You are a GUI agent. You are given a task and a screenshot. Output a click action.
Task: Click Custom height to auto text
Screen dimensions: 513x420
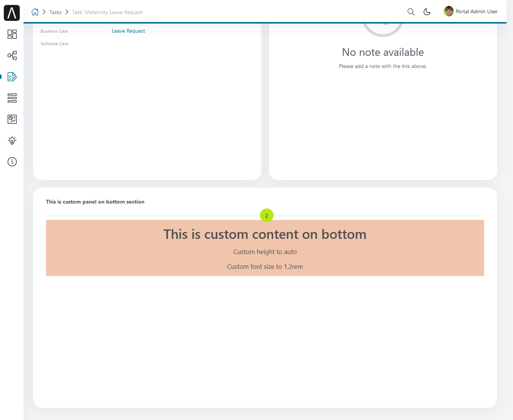point(265,252)
